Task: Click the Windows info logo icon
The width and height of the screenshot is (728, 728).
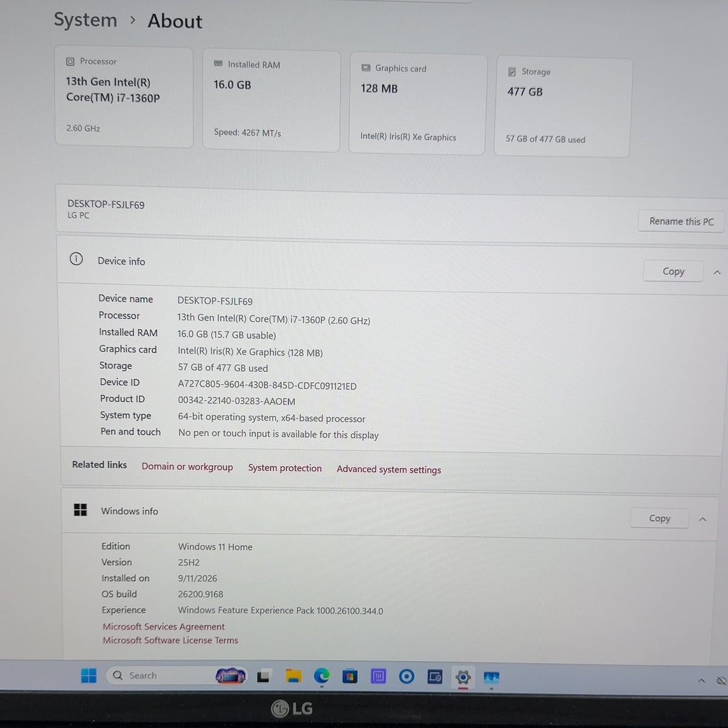Action: coord(80,510)
